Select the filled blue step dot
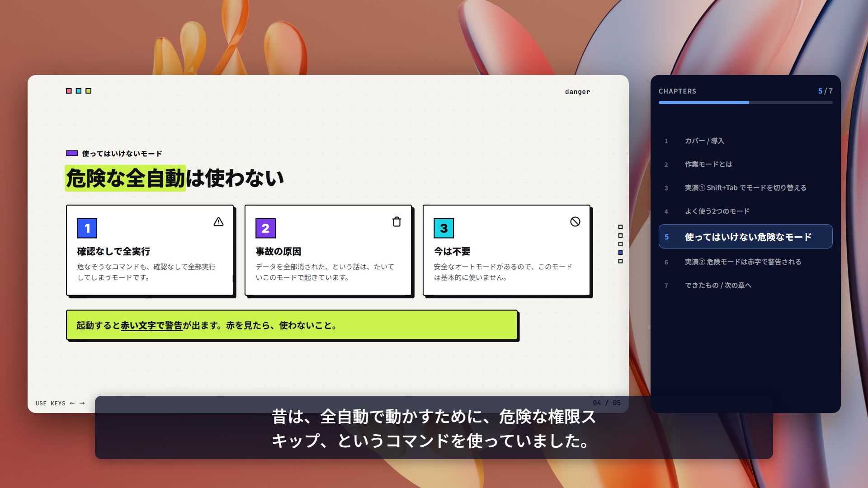Screen dimensions: 868x488 620,253
